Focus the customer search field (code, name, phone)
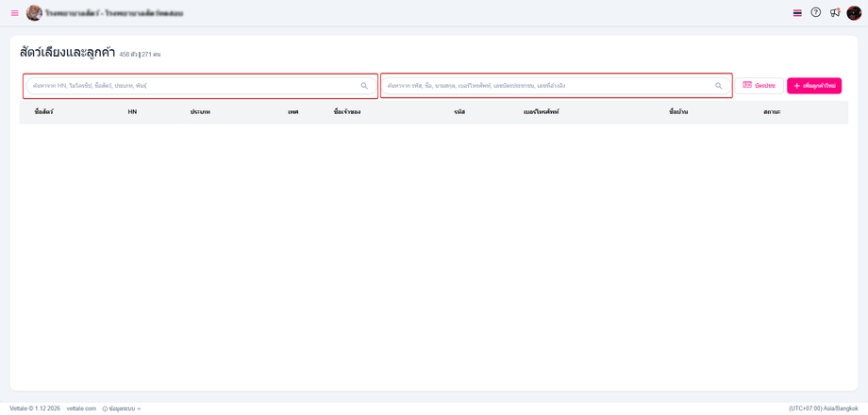The width and height of the screenshot is (868, 415). (557, 86)
